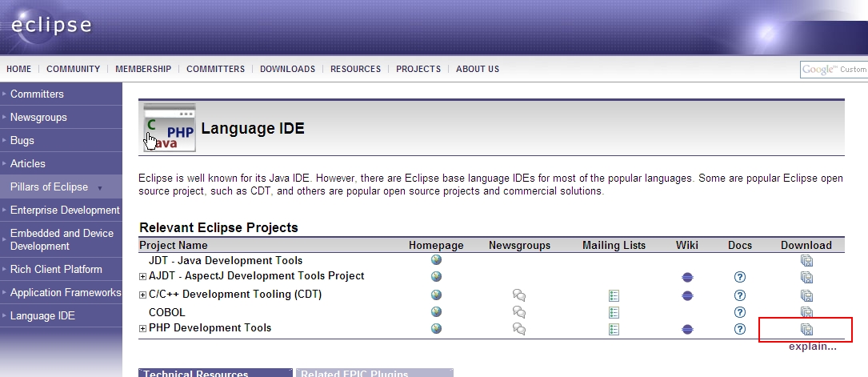Open PHP Development Tools docs help icon
The image size is (868, 377).
[739, 330]
